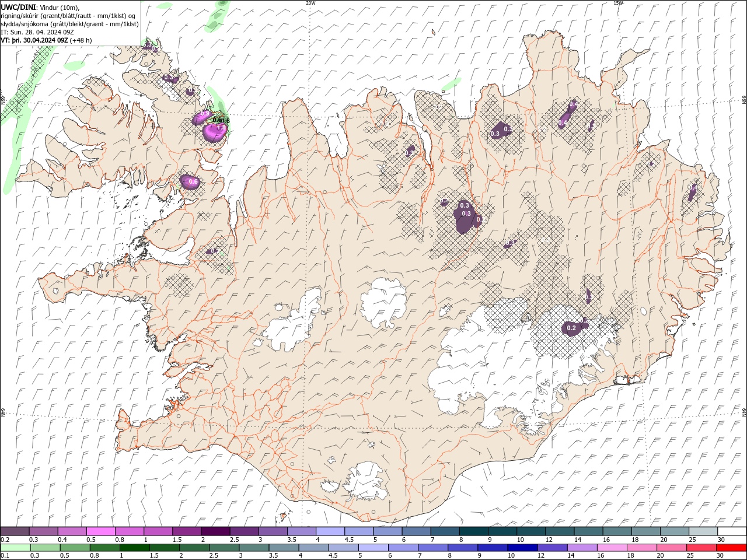Screen dimensions: 747x560
Task: Select the bright pink 0.5–0.8 upper legend swatch
Action: (x=102, y=531)
